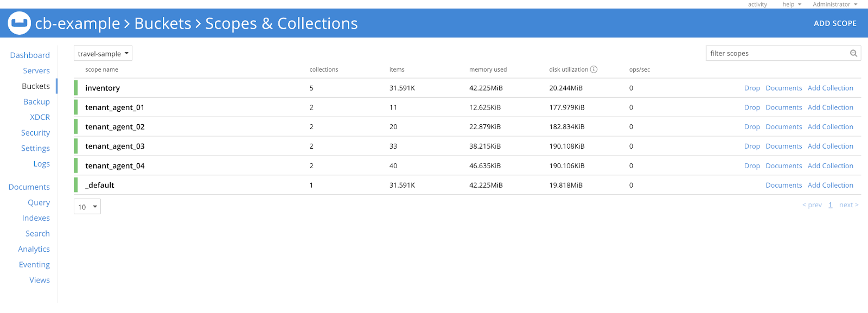Click the search magnifier icon

pyautogui.click(x=853, y=53)
